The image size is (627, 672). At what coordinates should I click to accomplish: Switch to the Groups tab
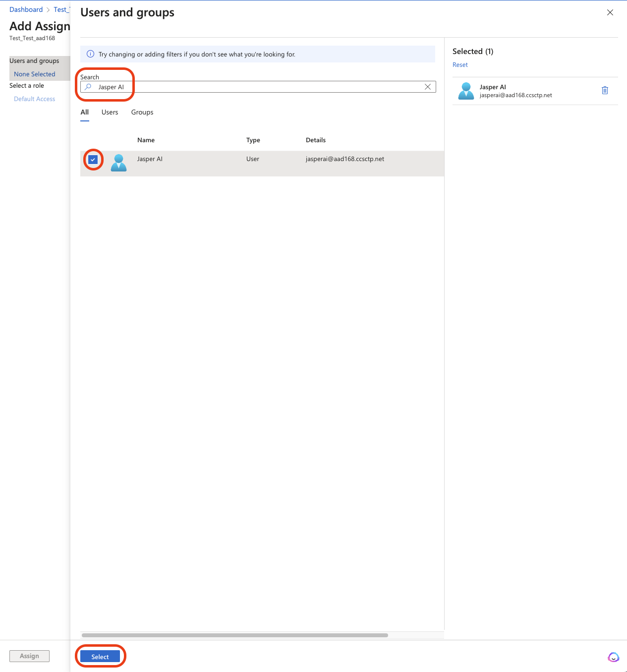[x=142, y=112]
